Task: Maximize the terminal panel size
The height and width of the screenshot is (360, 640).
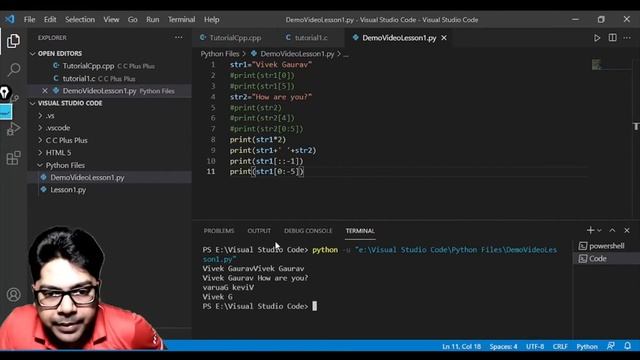Action: (612, 231)
